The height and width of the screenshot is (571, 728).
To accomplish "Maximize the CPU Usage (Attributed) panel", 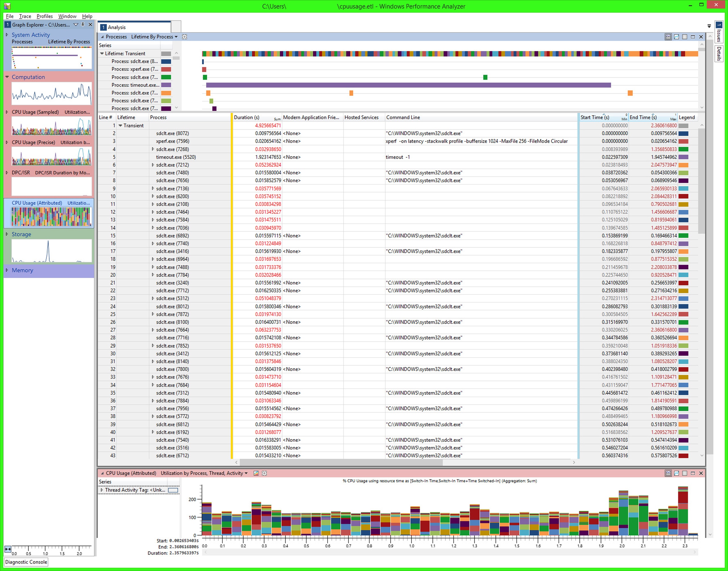I will [x=692, y=473].
